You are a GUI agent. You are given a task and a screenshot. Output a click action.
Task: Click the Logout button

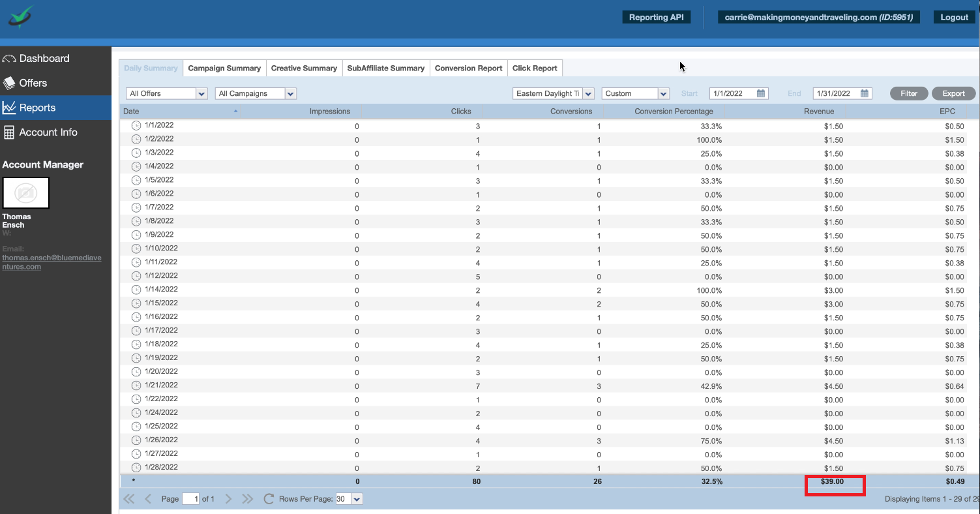(954, 18)
